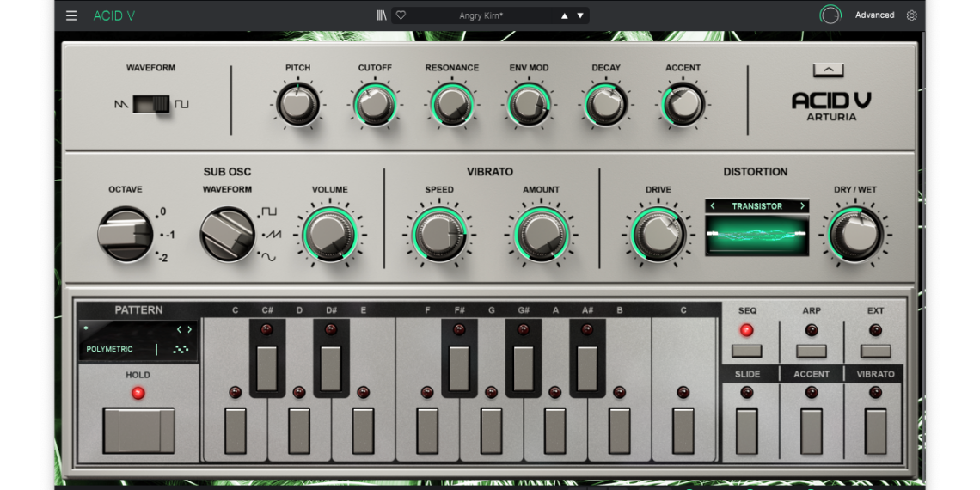The image size is (980, 490).
Task: Open settings with the gear icon
Action: 911,15
